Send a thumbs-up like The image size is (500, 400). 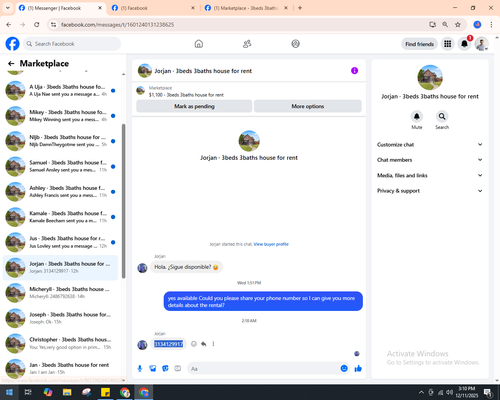click(358, 368)
